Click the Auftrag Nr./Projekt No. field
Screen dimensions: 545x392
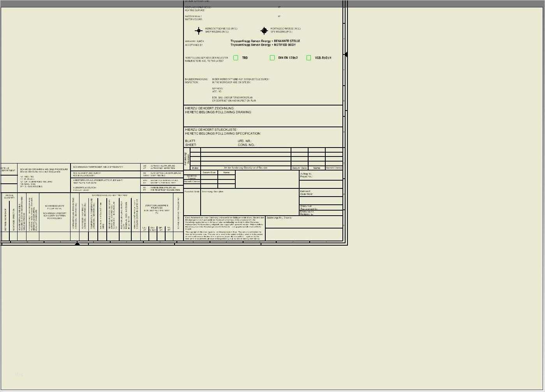tap(319, 175)
